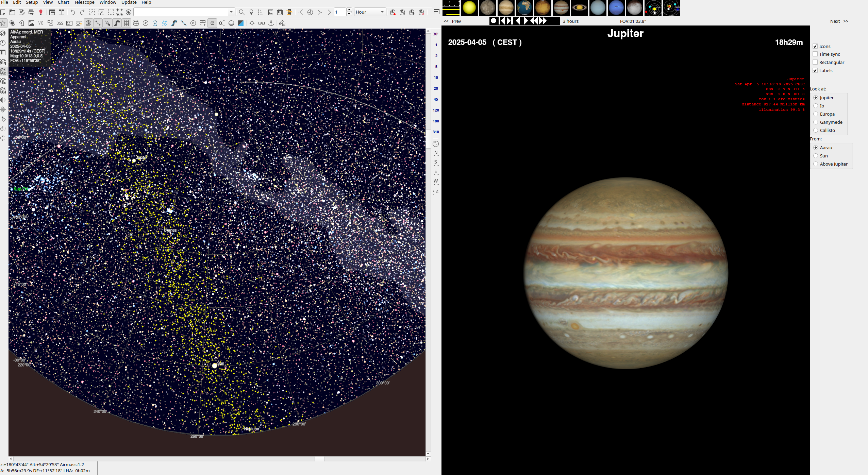Open the search magnifier tool

(241, 12)
